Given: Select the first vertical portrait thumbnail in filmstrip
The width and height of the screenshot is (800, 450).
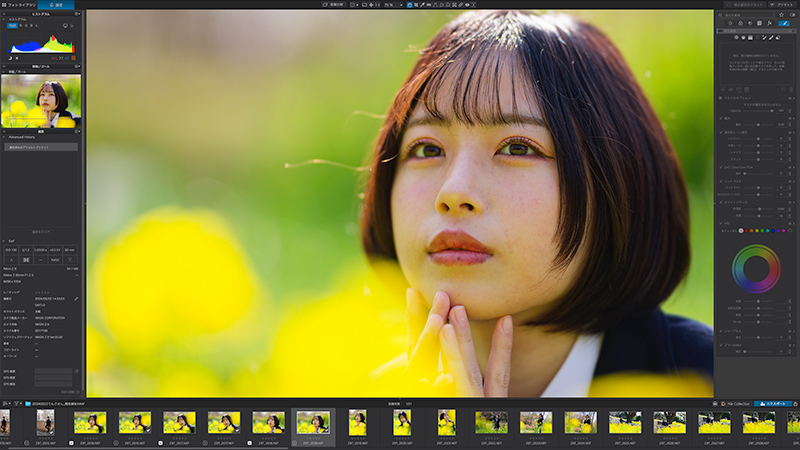Looking at the screenshot, I should click(5, 422).
